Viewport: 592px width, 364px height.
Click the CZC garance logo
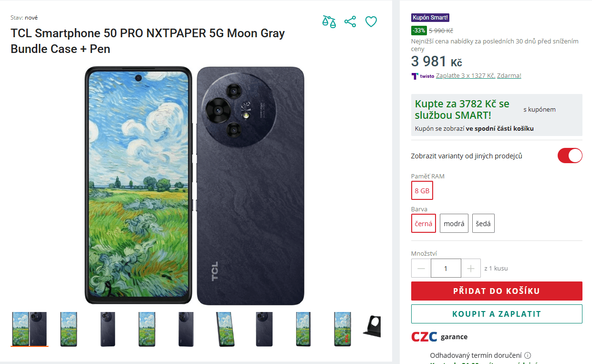click(x=423, y=336)
